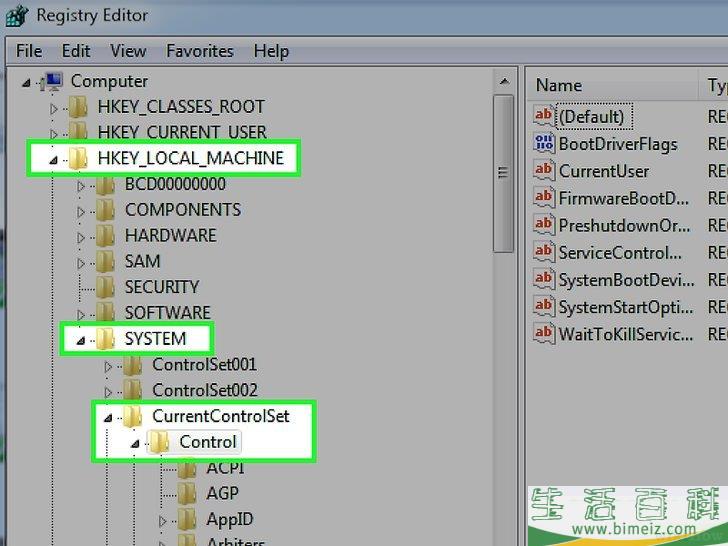Click the BootDriverFlags binary value icon

pyautogui.click(x=544, y=144)
